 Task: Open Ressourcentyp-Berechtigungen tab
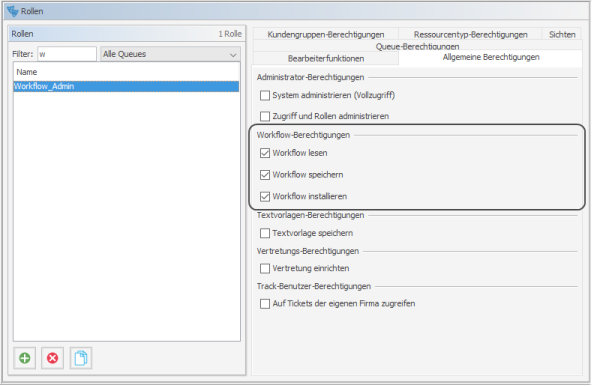point(470,34)
